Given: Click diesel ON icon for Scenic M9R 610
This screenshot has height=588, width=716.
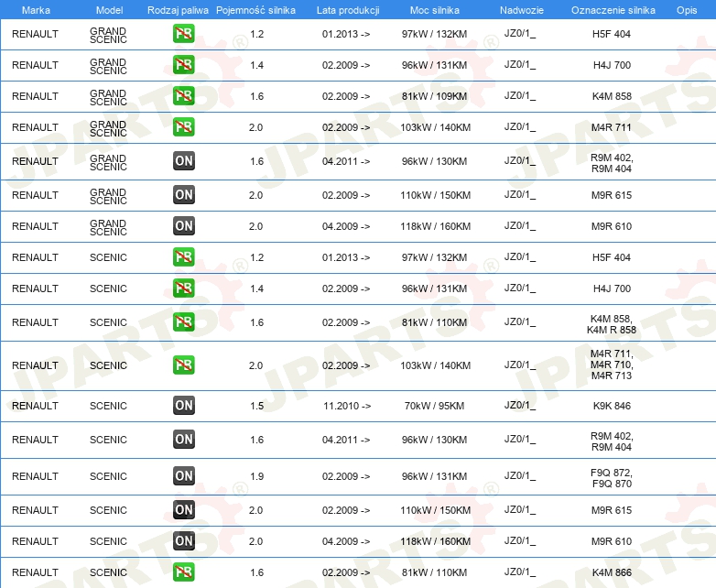Looking at the screenshot, I should point(183,540).
